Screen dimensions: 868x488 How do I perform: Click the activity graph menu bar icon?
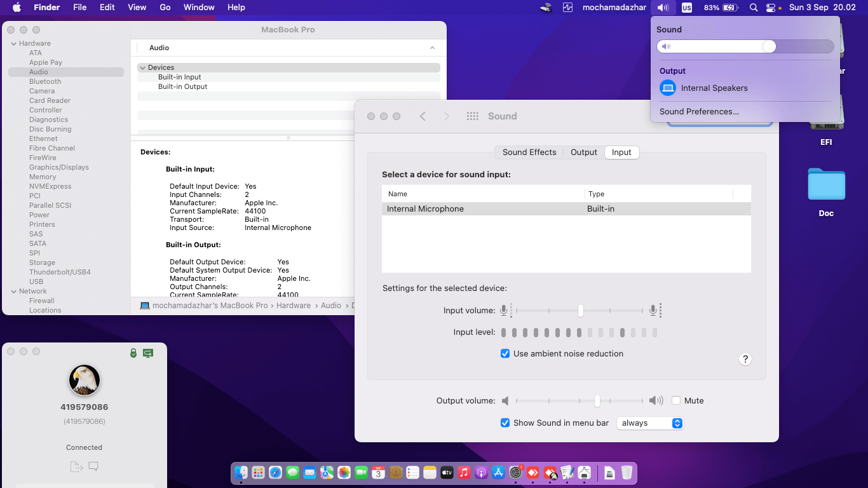pos(567,8)
